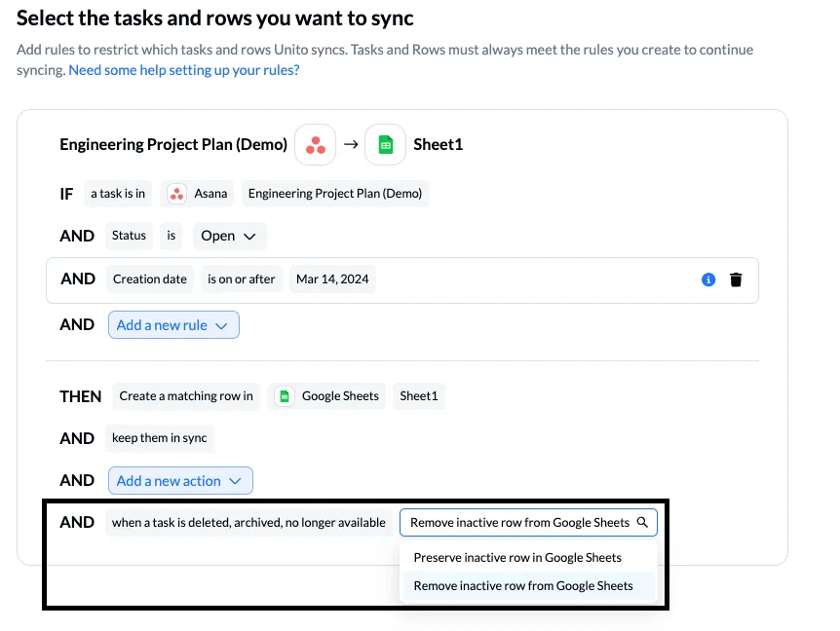Viewport: 840px width, 631px height.
Task: Click the small Asana icon in IF rule
Action: 176,194
